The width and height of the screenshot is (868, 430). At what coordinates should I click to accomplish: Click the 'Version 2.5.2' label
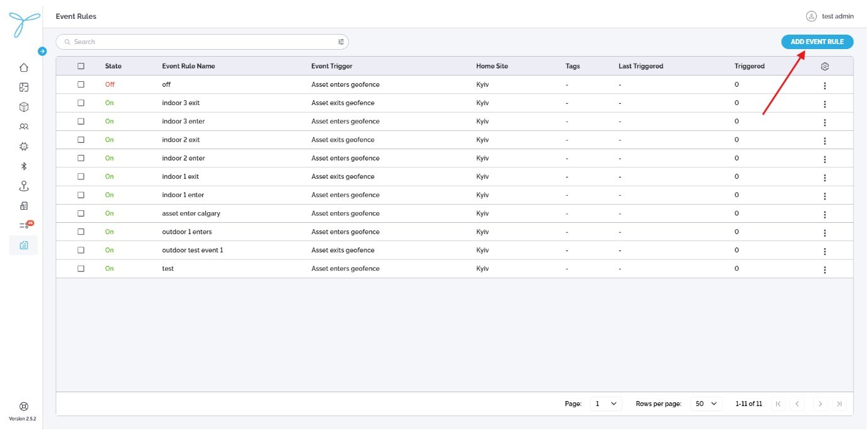click(23, 419)
